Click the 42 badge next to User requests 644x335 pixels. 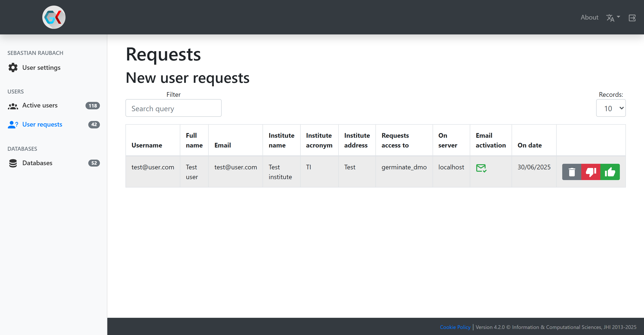(94, 124)
